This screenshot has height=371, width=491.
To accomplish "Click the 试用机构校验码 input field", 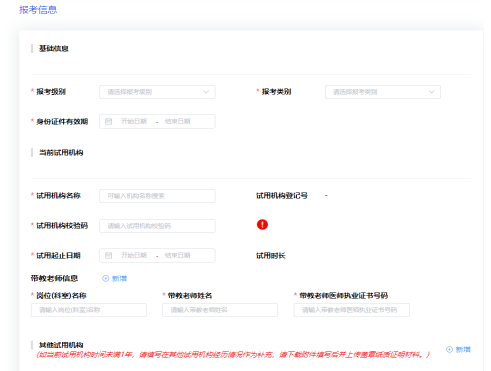I will [x=157, y=226].
